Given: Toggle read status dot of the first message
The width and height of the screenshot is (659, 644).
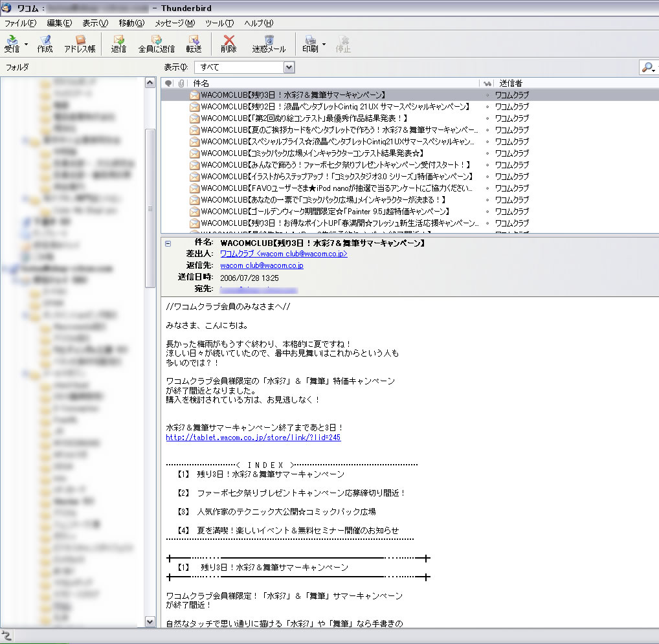Looking at the screenshot, I should tap(487, 95).
